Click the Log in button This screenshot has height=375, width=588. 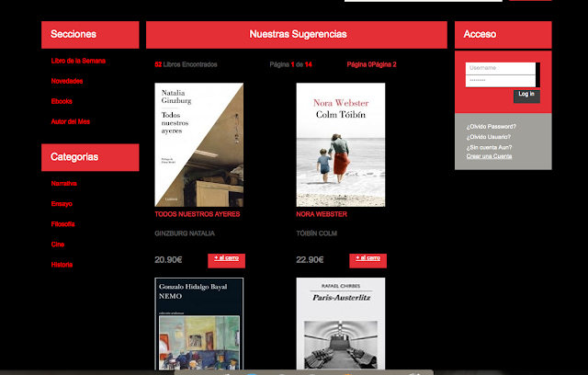(x=526, y=96)
